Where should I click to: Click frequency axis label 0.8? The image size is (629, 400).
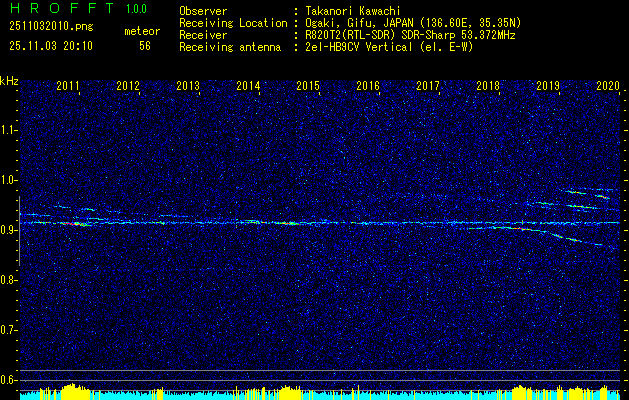(x=9, y=280)
